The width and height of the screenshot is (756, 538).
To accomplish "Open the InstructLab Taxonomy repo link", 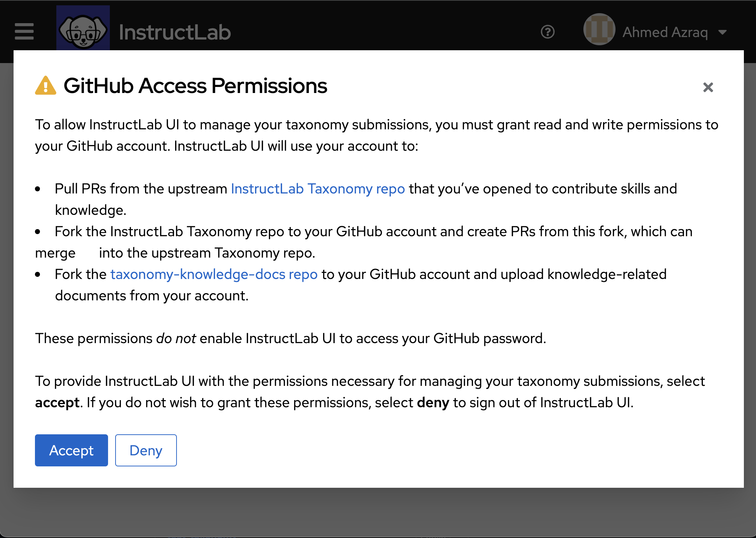I will click(x=317, y=188).
